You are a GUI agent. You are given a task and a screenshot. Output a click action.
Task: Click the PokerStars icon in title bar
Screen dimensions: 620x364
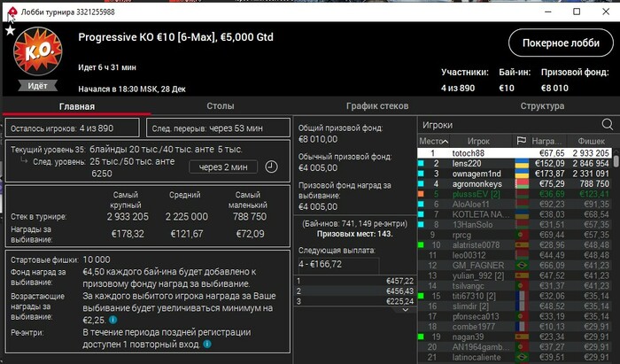pyautogui.click(x=12, y=12)
